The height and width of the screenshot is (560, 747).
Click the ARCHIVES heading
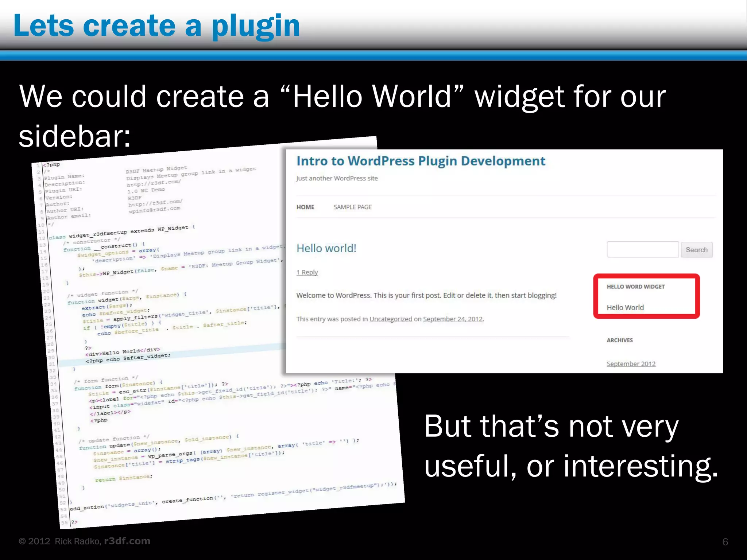[x=620, y=340]
